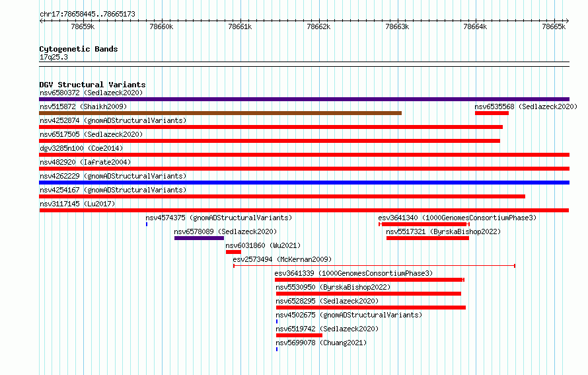Image resolution: width=588 pixels, height=375 pixels.
Task: Select the red nsv3117145 variant bar
Action: [x=304, y=210]
